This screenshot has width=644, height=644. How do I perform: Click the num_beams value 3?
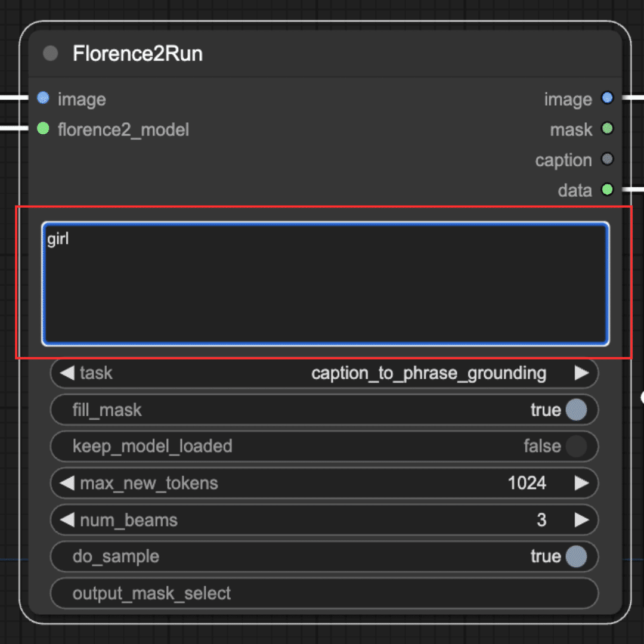541,520
